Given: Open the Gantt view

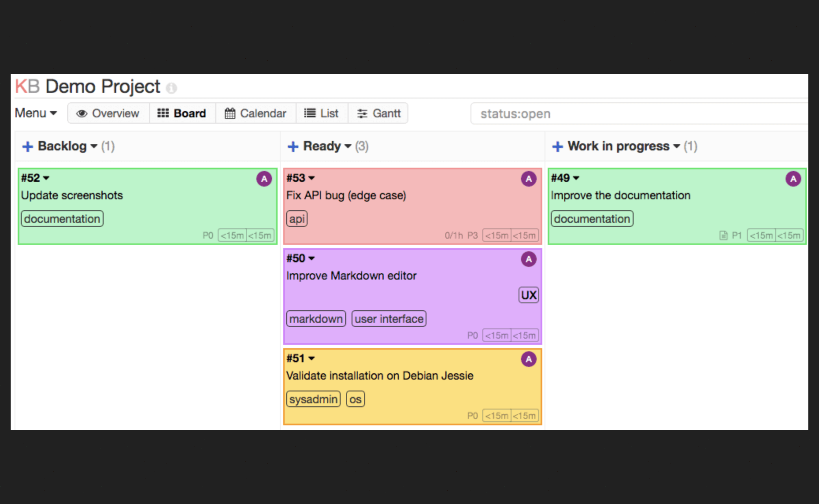Looking at the screenshot, I should click(378, 113).
